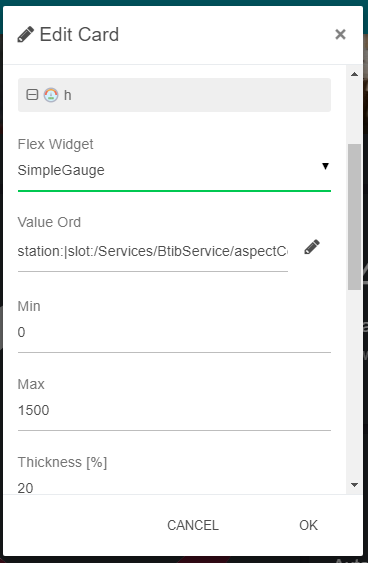Click the vertical scrollbar thumb
The image size is (368, 563).
click(355, 217)
